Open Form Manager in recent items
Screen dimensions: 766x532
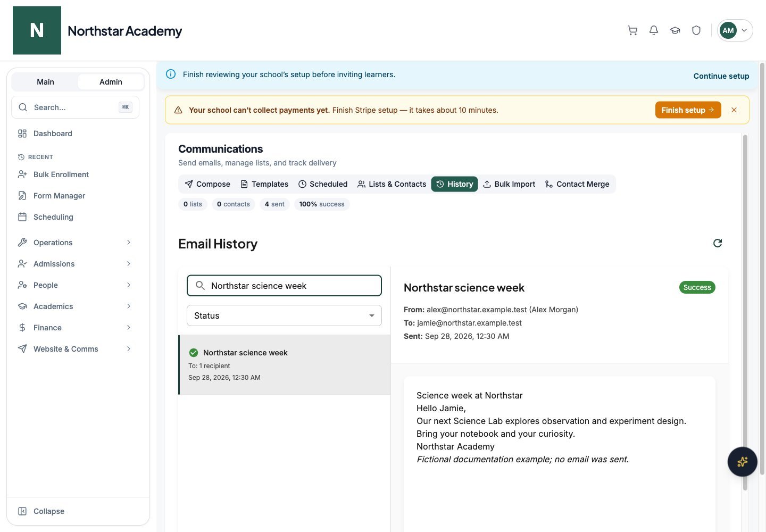pos(75,196)
